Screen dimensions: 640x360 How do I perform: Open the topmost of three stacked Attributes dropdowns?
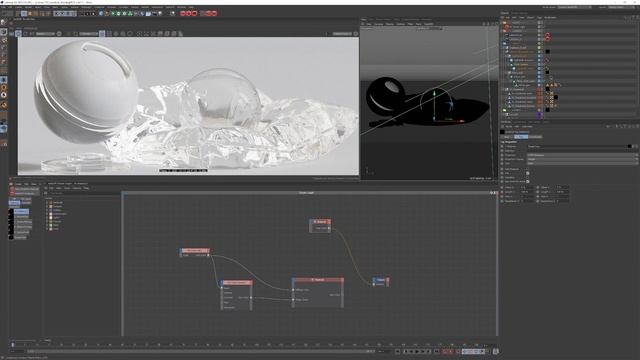582,155
